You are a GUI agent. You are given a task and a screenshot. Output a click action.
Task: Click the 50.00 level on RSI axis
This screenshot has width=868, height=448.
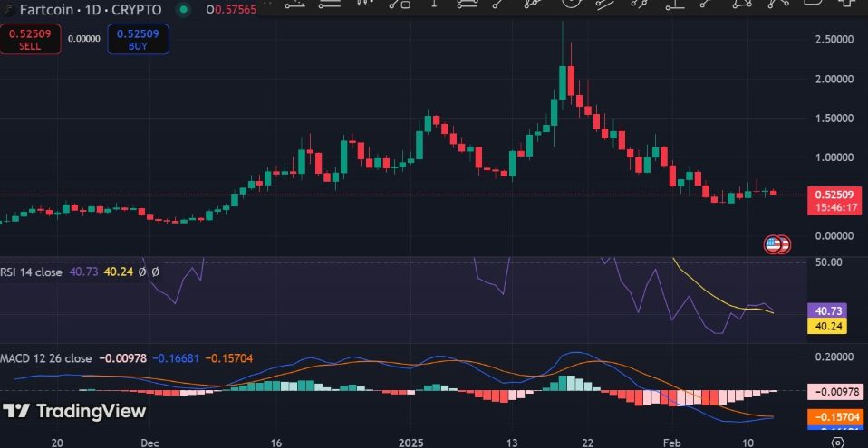coord(830,262)
